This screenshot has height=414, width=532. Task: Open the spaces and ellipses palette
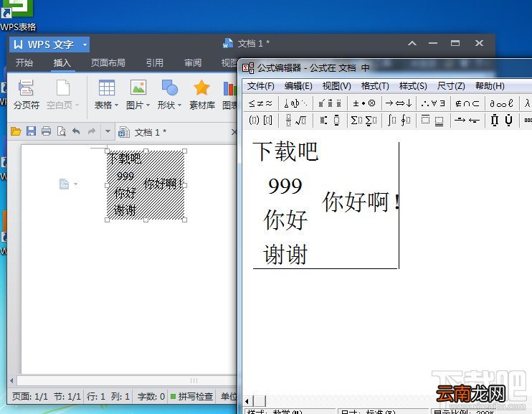coord(296,103)
